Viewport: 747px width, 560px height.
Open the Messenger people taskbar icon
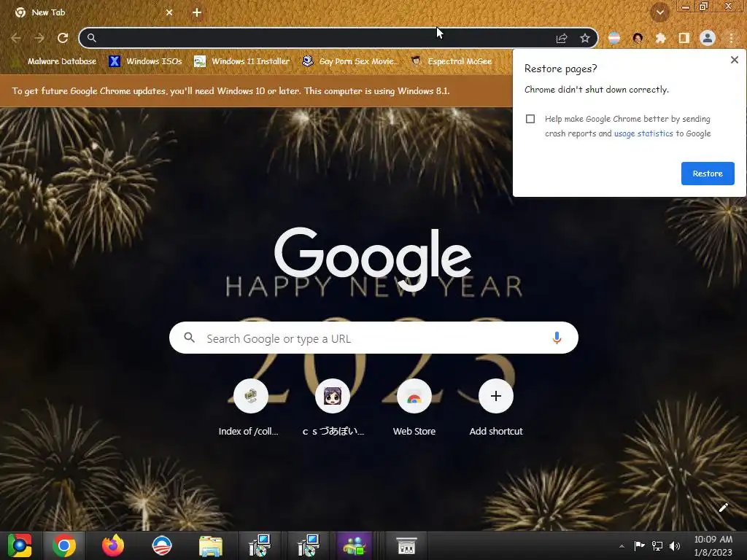355,545
